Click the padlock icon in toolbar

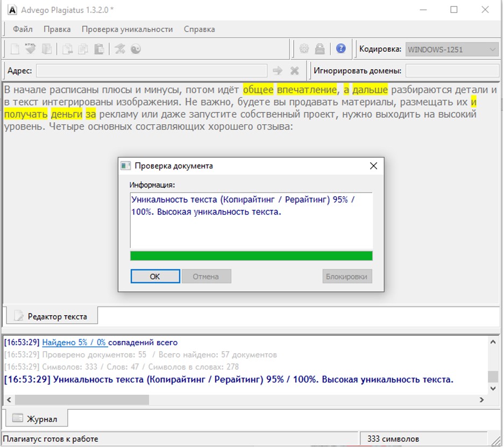coord(320,49)
